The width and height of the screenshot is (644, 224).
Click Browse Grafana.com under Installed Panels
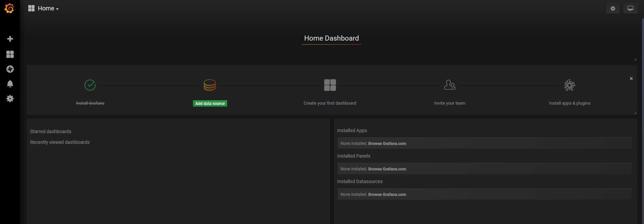tap(387, 169)
